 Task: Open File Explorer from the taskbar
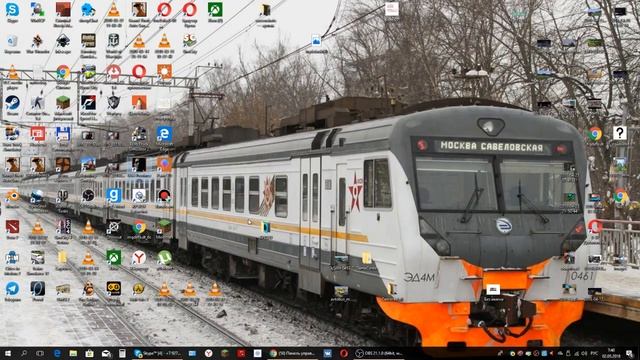(73, 353)
